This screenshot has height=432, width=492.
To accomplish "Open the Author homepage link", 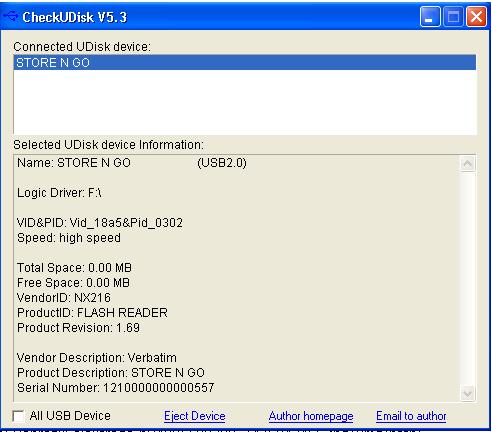I will click(311, 416).
